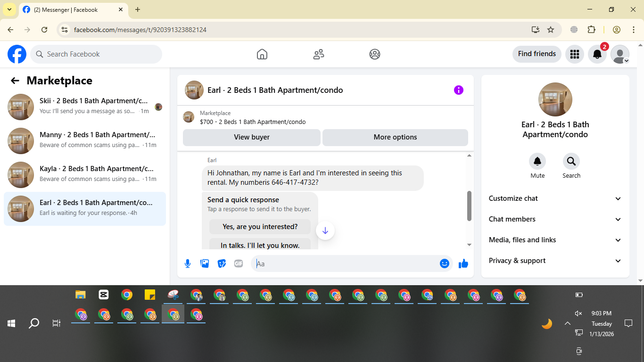Open conversation info purple icon
Screen dimensions: 644x362
coord(459,90)
